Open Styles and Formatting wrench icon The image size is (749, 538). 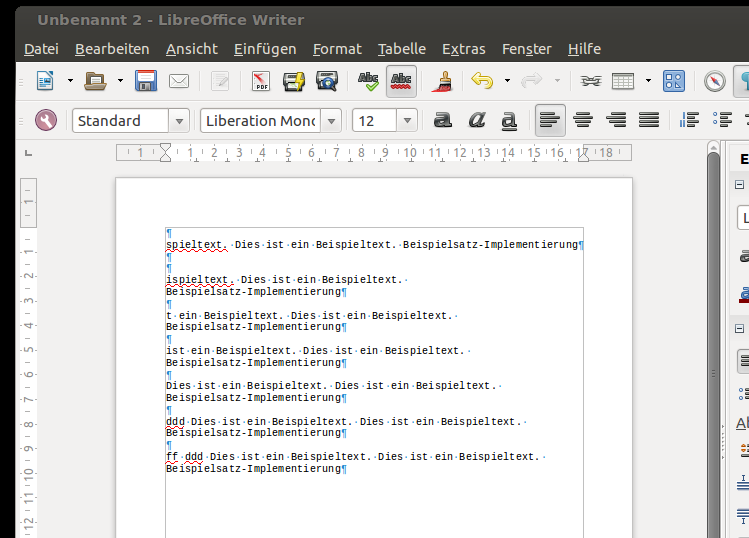click(x=46, y=120)
